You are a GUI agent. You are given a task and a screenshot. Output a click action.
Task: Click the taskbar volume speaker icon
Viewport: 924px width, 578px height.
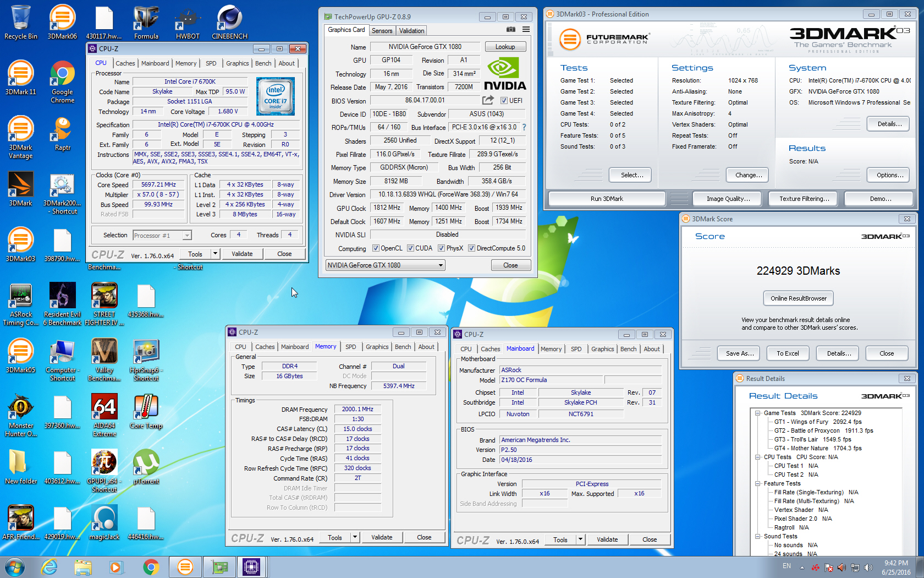[868, 568]
